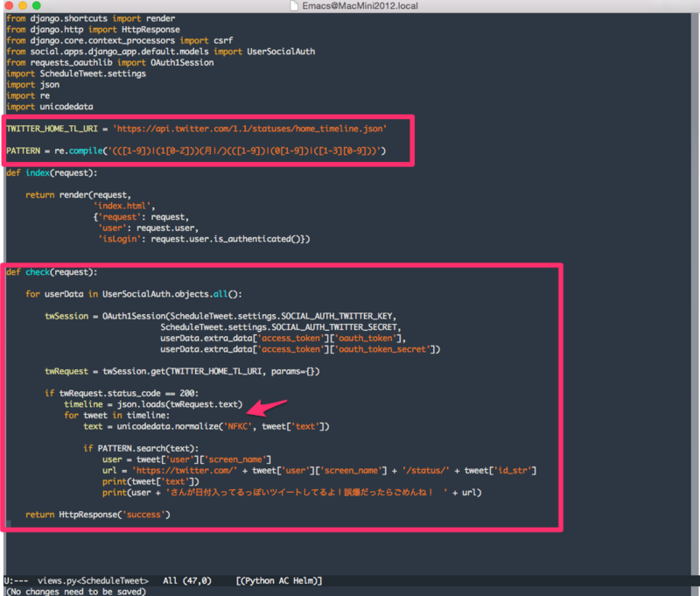Click the 'def index(request):' line

[52, 172]
